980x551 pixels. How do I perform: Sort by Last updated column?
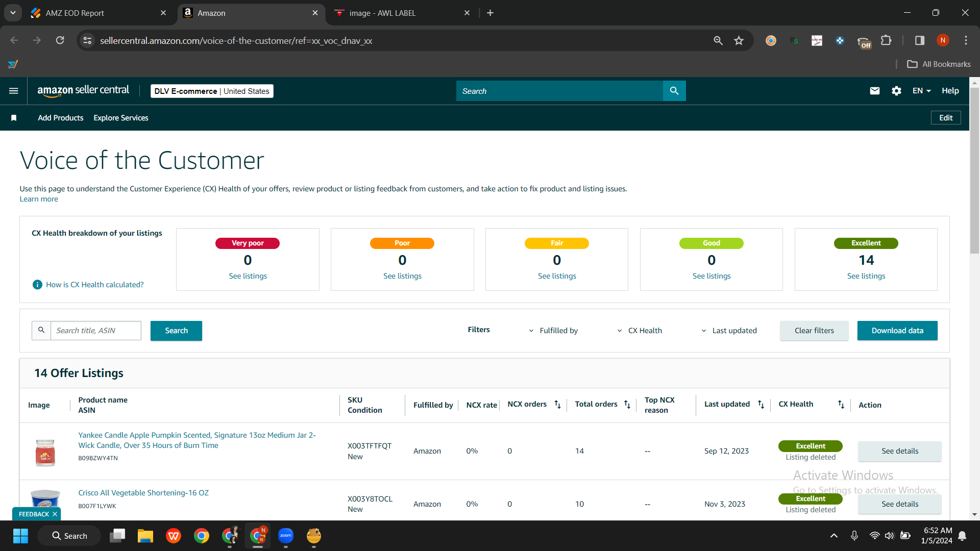761,405
